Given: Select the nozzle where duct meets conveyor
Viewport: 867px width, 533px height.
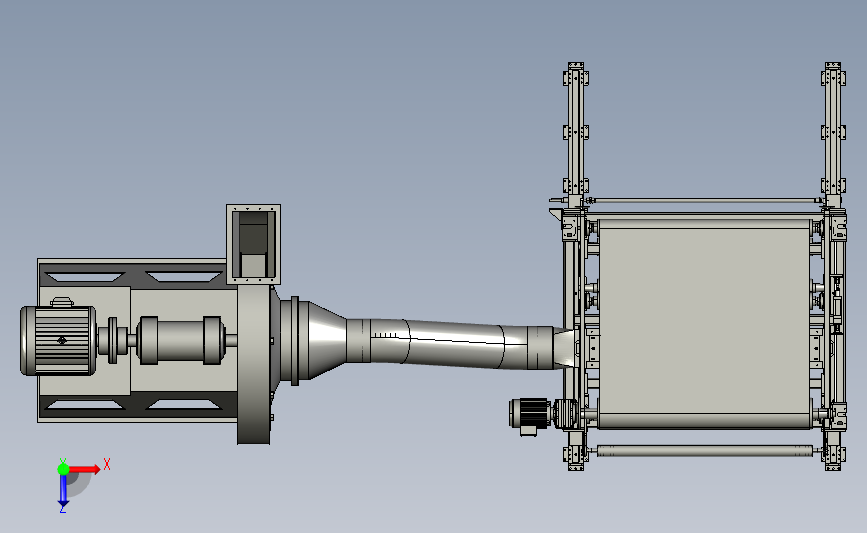Looking at the screenshot, I should pyautogui.click(x=565, y=348).
